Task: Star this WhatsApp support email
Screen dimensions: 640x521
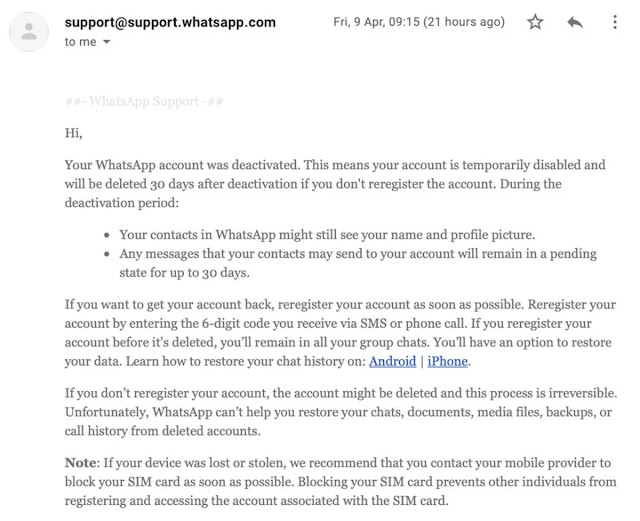Action: (535, 22)
